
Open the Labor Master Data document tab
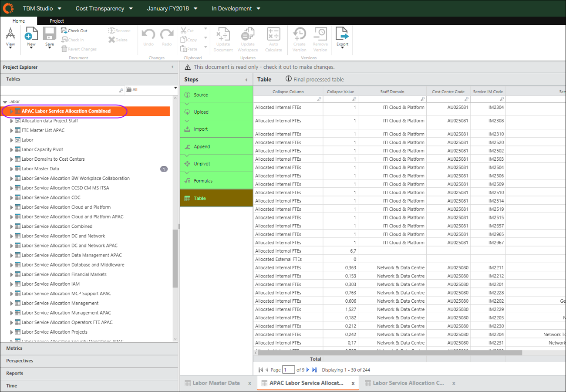tap(216, 383)
